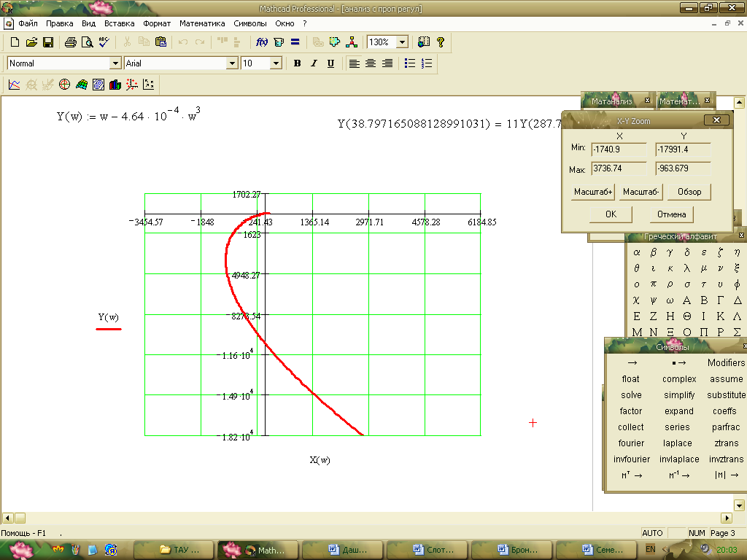Expand the Arial font dropdown

(x=233, y=63)
